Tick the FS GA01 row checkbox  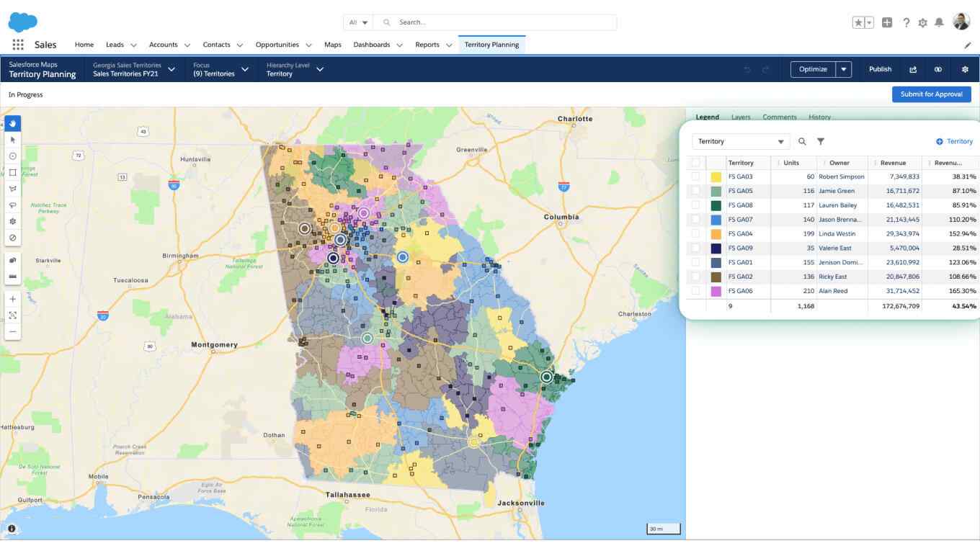695,262
